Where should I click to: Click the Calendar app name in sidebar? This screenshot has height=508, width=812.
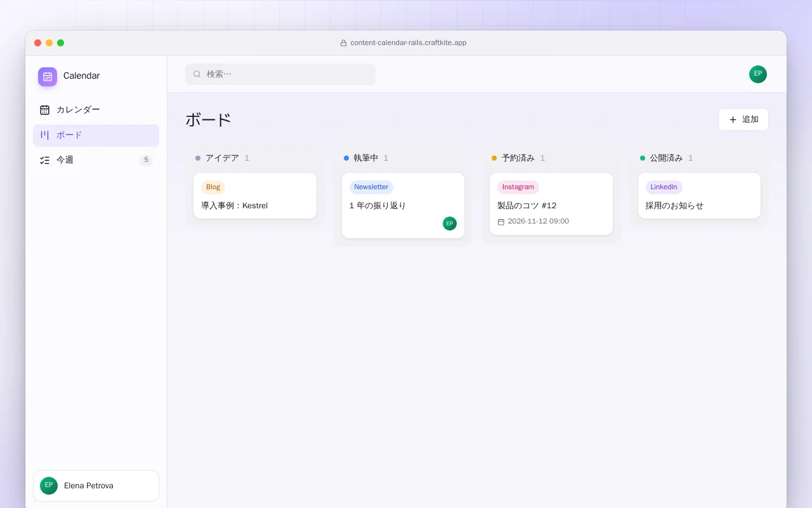click(x=82, y=76)
